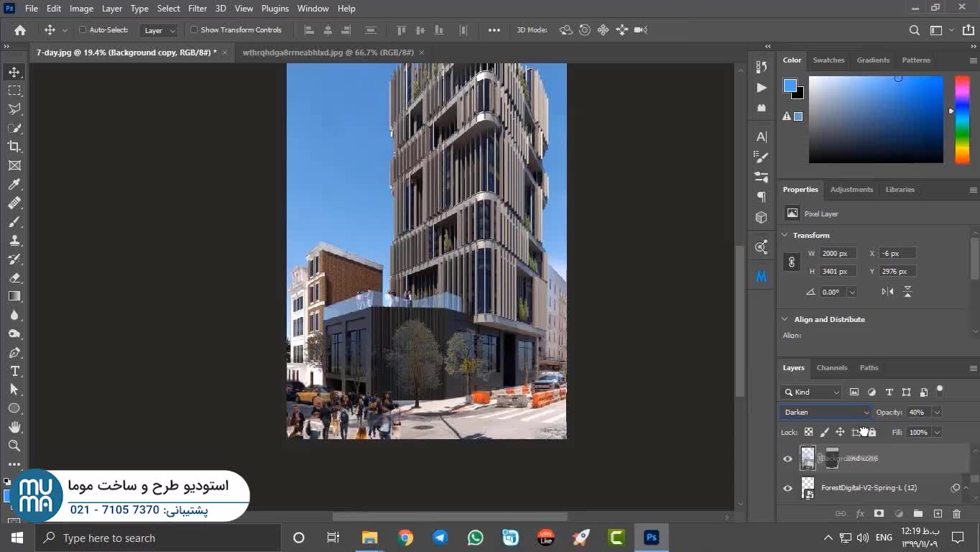This screenshot has width=980, height=552.
Task: Hide the ForestDigital-V2-Spring-L layer
Action: [x=787, y=488]
